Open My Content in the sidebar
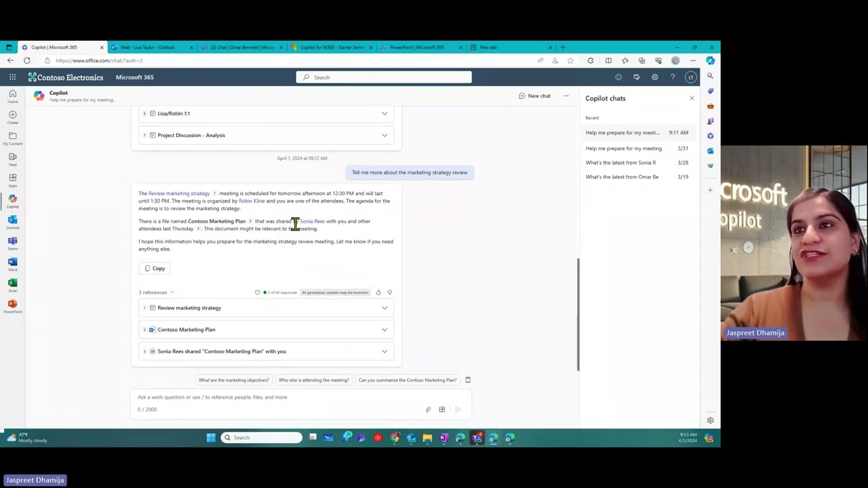The height and width of the screenshot is (488, 868). click(x=12, y=138)
